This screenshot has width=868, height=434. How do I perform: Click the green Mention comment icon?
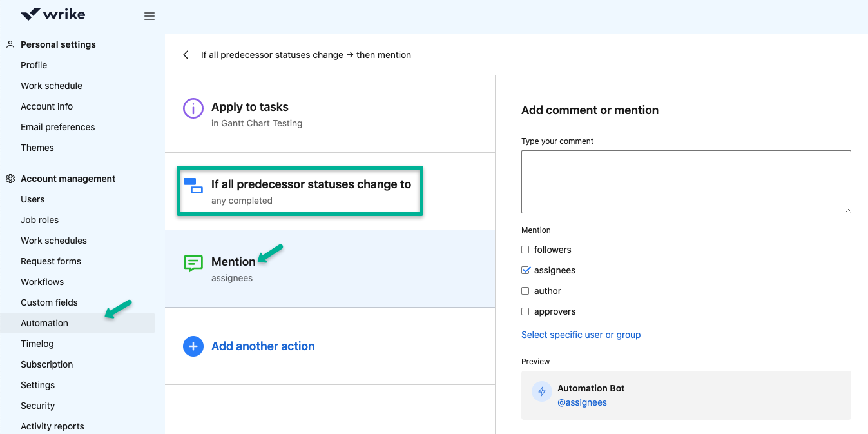pos(193,263)
